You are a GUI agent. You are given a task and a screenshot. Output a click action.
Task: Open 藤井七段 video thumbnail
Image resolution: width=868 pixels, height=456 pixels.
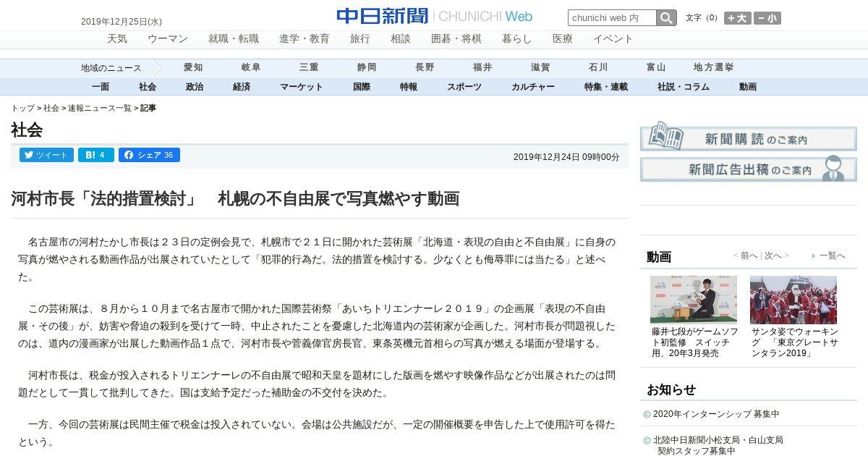694,299
